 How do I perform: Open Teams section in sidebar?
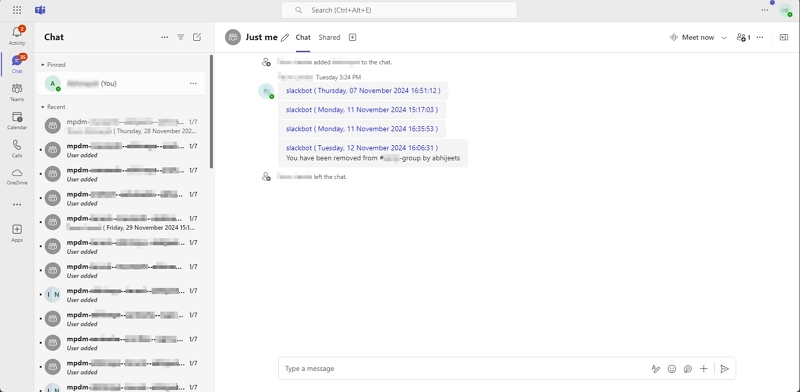[x=17, y=92]
